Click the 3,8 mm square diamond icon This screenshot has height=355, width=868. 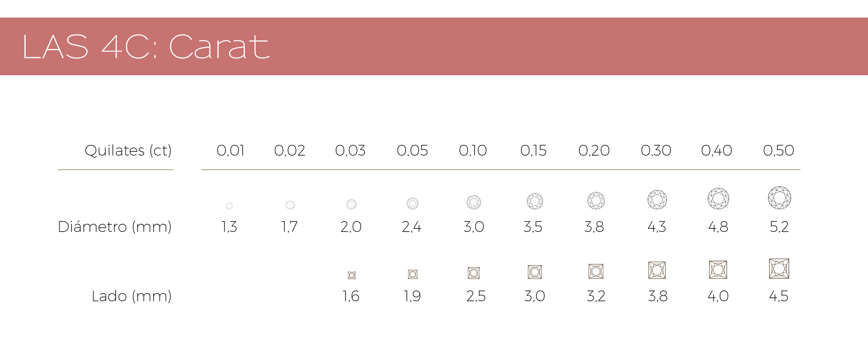pos(657,270)
